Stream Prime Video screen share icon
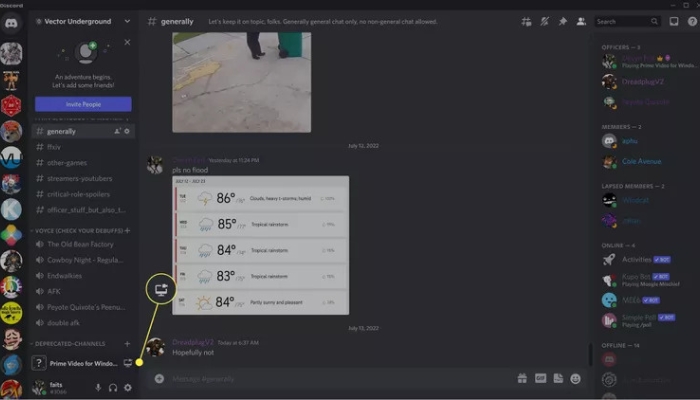Image resolution: width=700 pixels, height=400 pixels. click(x=128, y=363)
